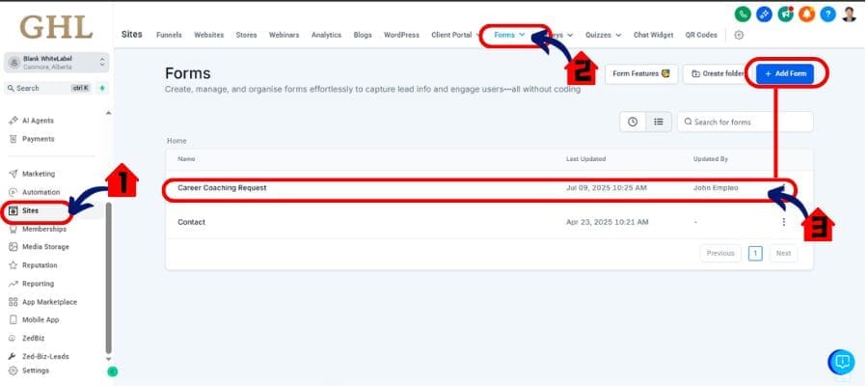The width and height of the screenshot is (868, 386).
Task: Select page 1 in pagination
Action: click(755, 253)
